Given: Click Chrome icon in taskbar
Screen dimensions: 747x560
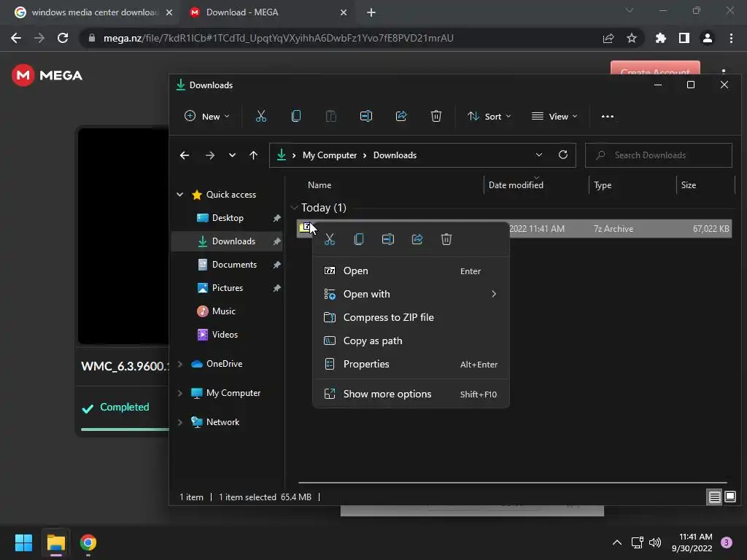Looking at the screenshot, I should coord(88,542).
